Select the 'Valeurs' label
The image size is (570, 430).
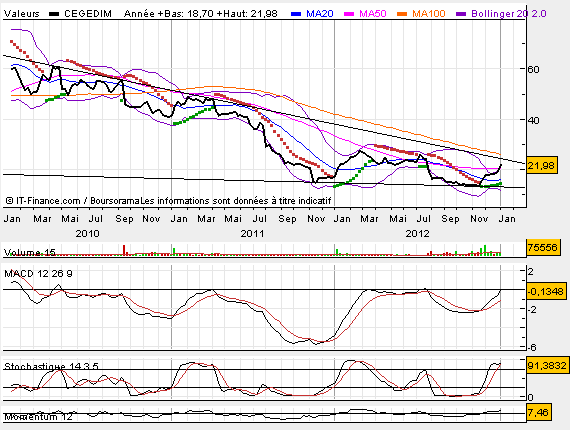click(x=21, y=14)
